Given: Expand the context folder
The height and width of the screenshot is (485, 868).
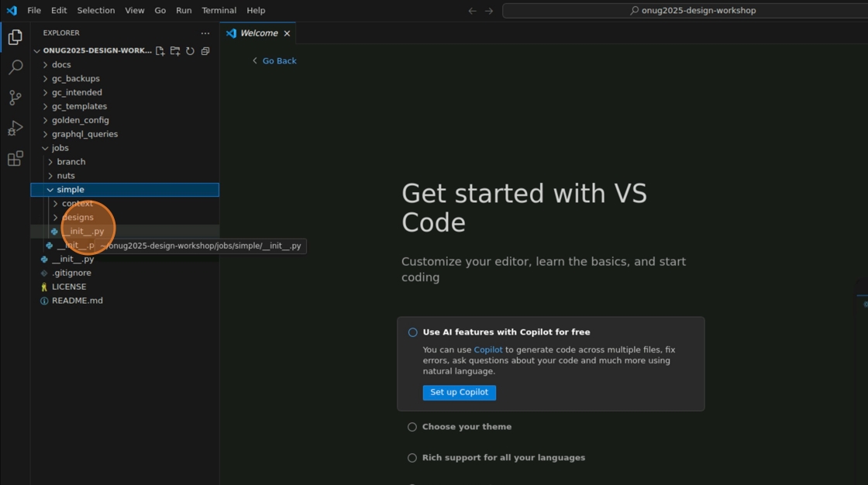Looking at the screenshot, I should click(x=125, y=203).
